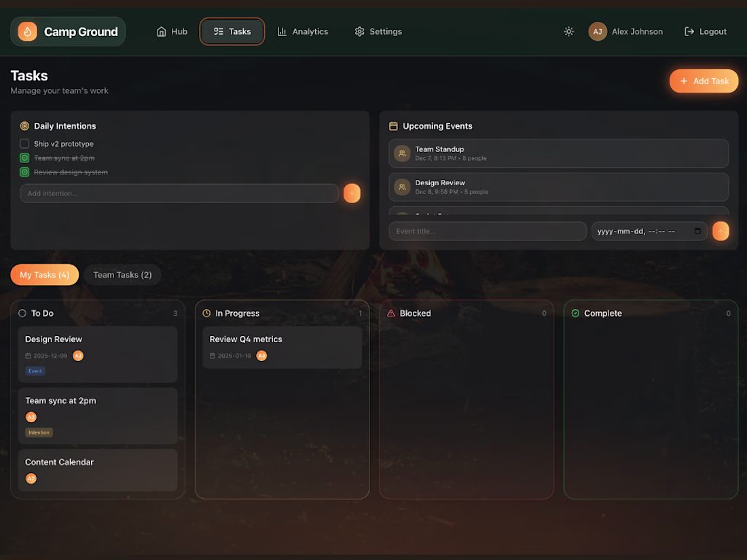Log out using the Logout button
Screen dimensions: 747x560
706,31
